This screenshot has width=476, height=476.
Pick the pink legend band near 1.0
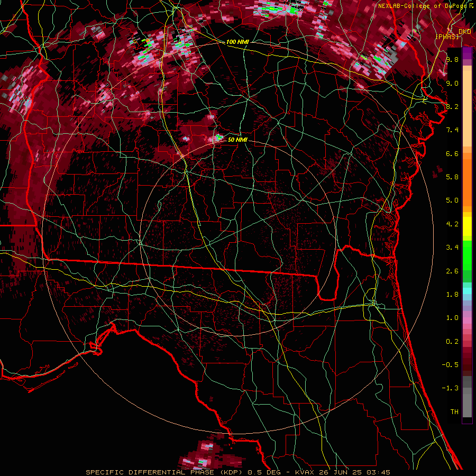point(467,321)
